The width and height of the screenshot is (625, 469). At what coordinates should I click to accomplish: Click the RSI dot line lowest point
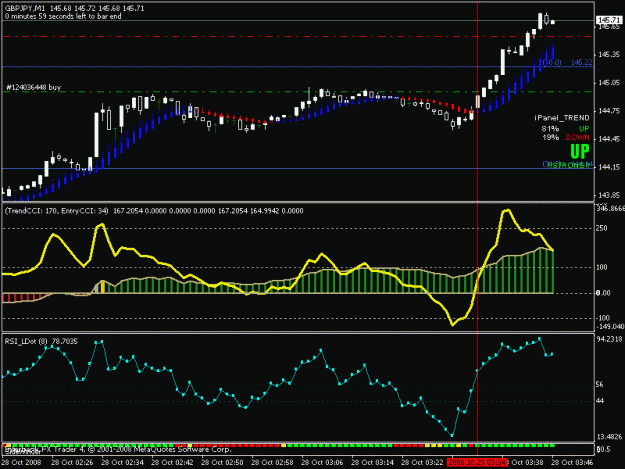452,435
